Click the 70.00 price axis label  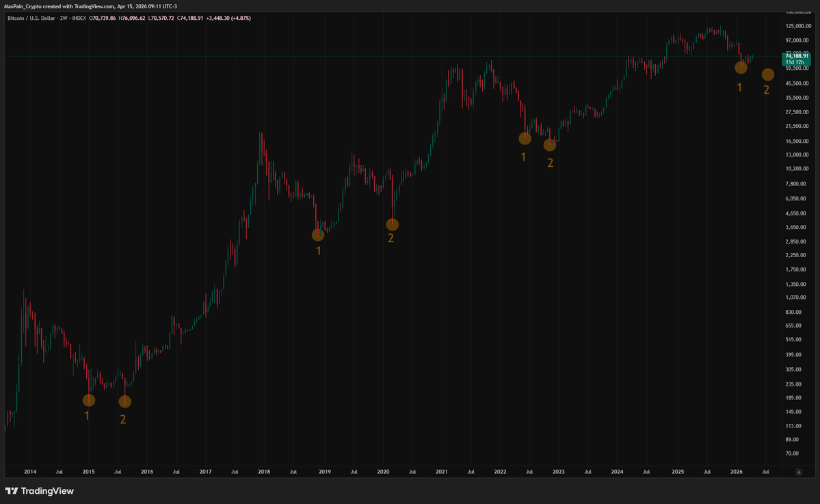793,454
